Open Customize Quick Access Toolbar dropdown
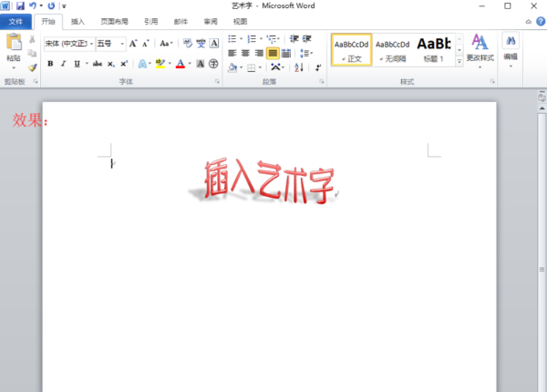Viewport: 547px width, 392px height. pos(64,6)
